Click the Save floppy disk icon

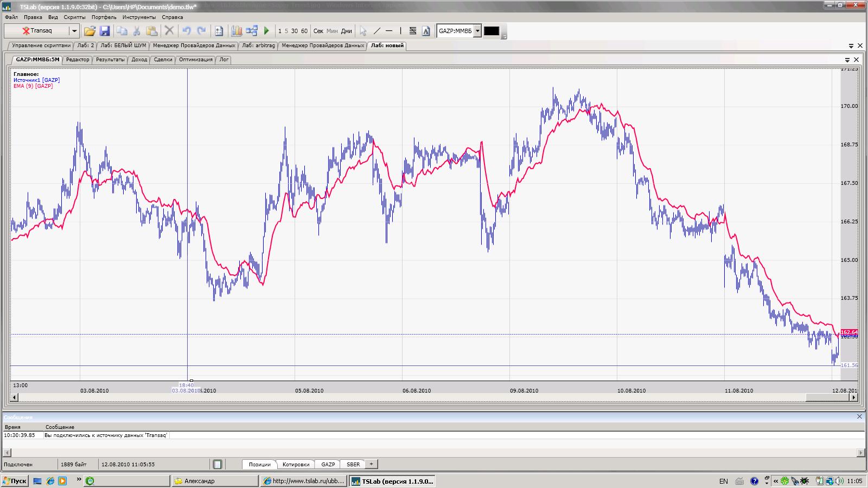(x=105, y=31)
